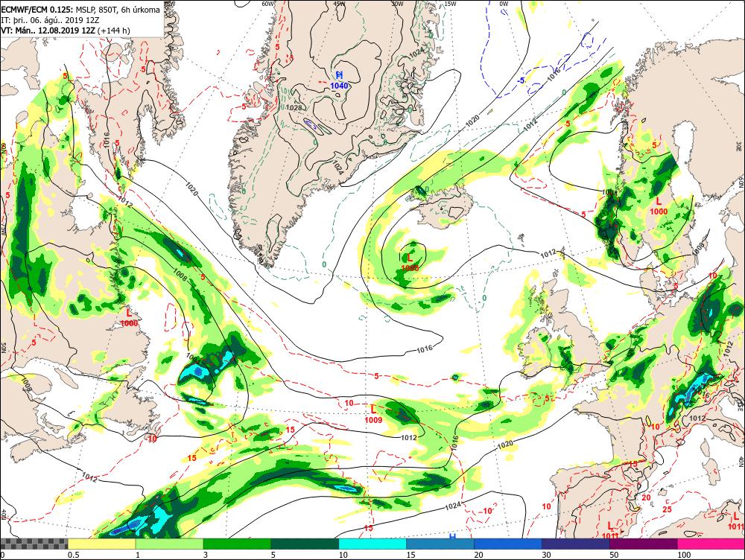Screen dimensions: 745x560
Task: Click the legend value label '30'
Action: 546,555
